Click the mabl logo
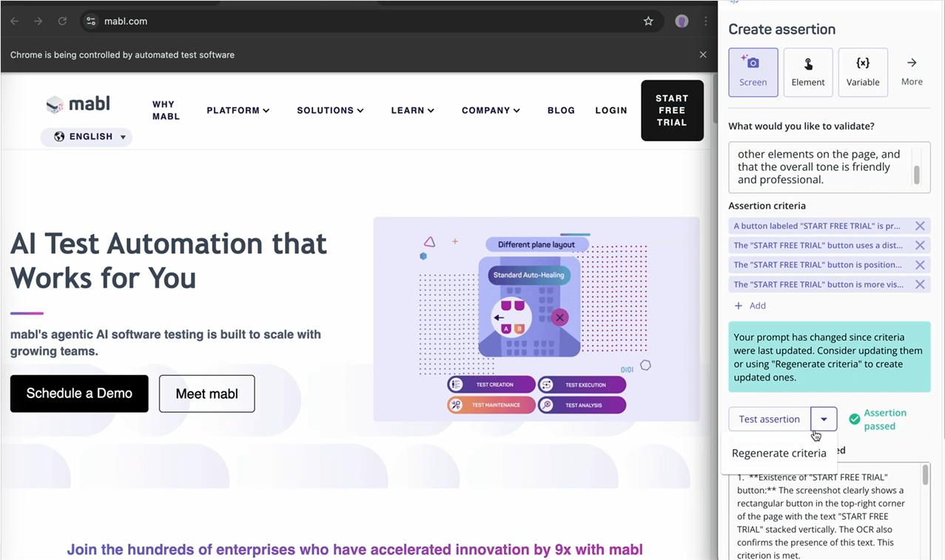The image size is (945, 560). [x=78, y=104]
